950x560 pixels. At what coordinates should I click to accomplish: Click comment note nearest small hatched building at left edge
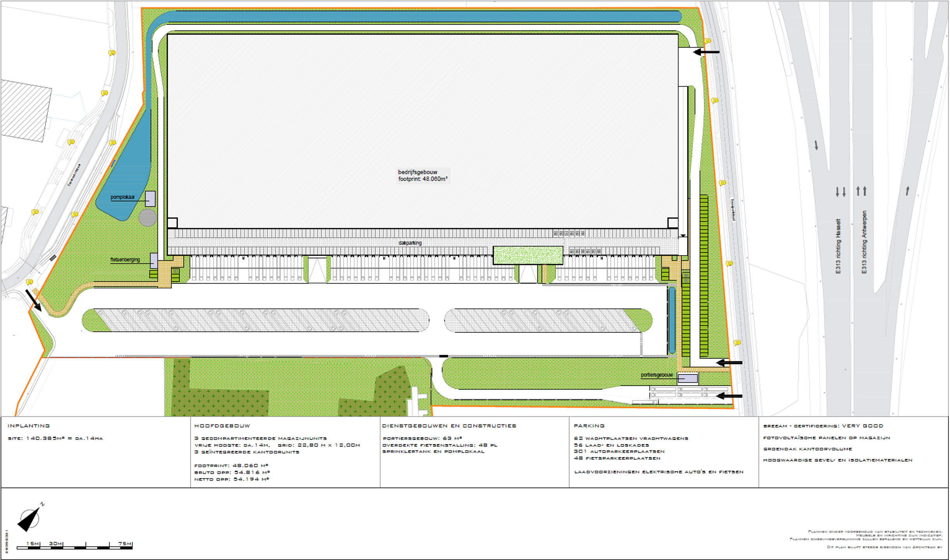click(35, 212)
